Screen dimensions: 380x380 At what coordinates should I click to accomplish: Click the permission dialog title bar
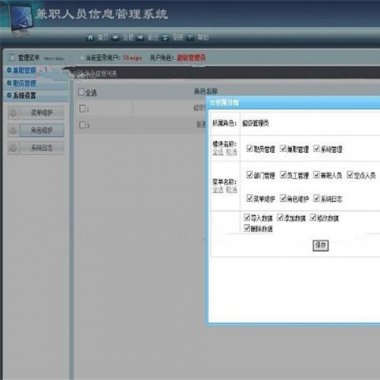[x=294, y=103]
